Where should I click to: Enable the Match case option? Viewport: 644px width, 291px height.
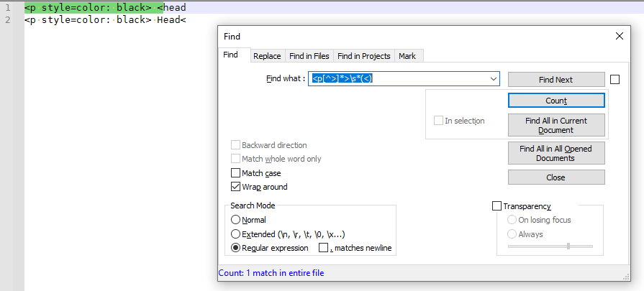pyautogui.click(x=236, y=173)
